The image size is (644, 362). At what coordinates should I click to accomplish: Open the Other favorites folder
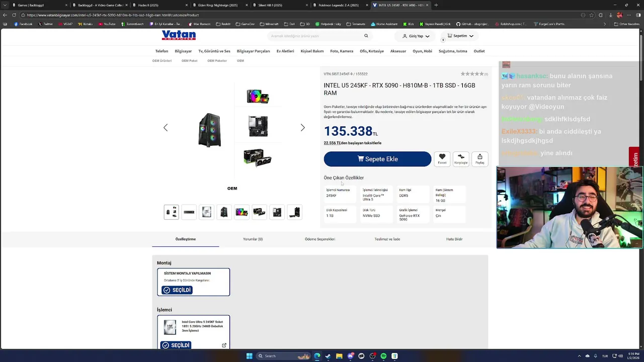(x=627, y=24)
